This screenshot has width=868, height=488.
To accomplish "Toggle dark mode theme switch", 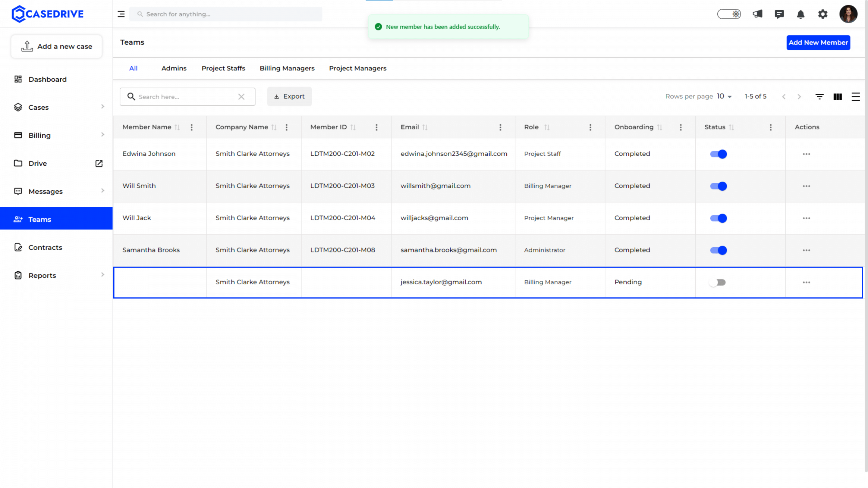I will 729,14.
